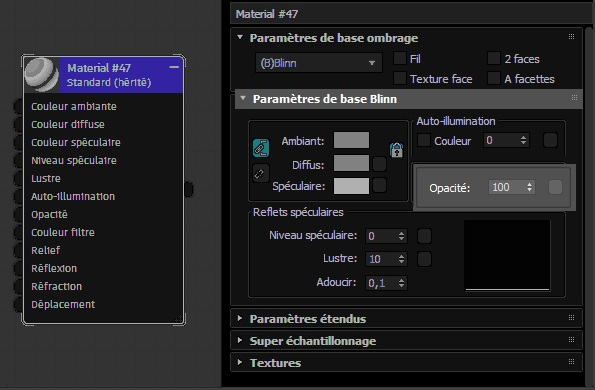This screenshot has width=595, height=390.
Task: Collapse the Paramètres de base ombrage rollout
Action: pos(240,37)
